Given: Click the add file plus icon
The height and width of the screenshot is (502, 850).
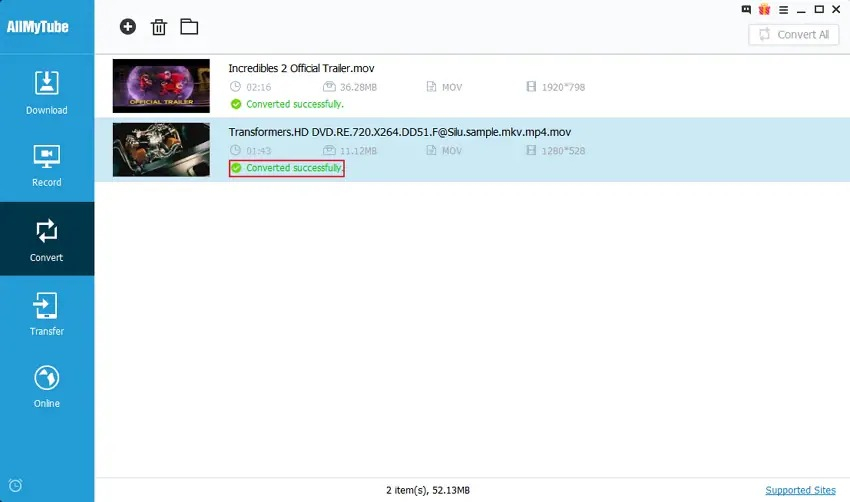Looking at the screenshot, I should pyautogui.click(x=128, y=27).
